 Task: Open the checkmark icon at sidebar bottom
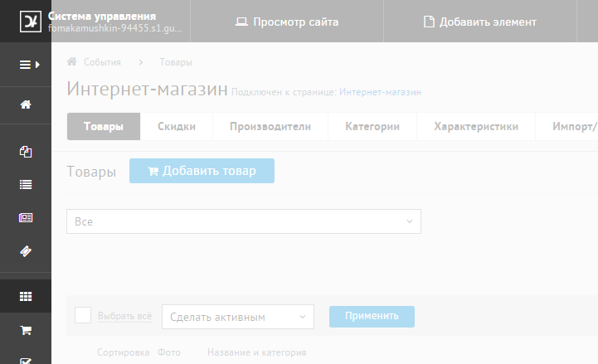(26, 361)
